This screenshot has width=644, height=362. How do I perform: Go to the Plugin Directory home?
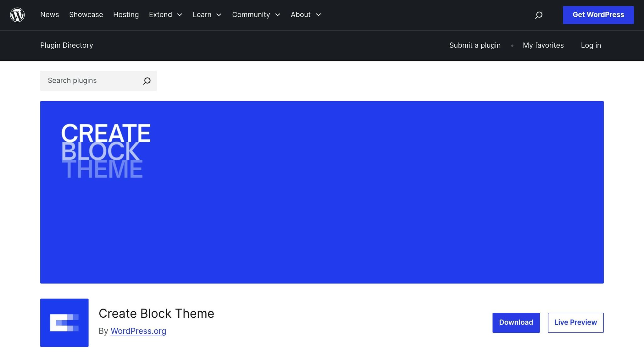(x=66, y=45)
